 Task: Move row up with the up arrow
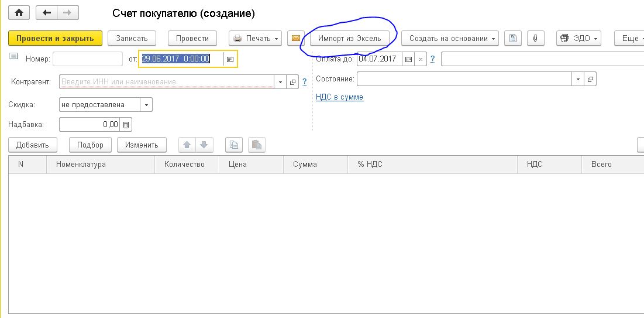pyautogui.click(x=187, y=145)
